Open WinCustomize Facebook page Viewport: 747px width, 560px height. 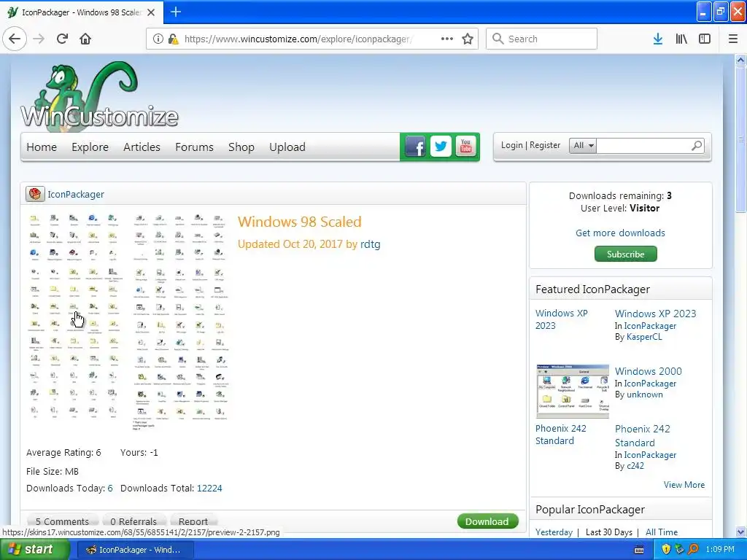[415, 147]
